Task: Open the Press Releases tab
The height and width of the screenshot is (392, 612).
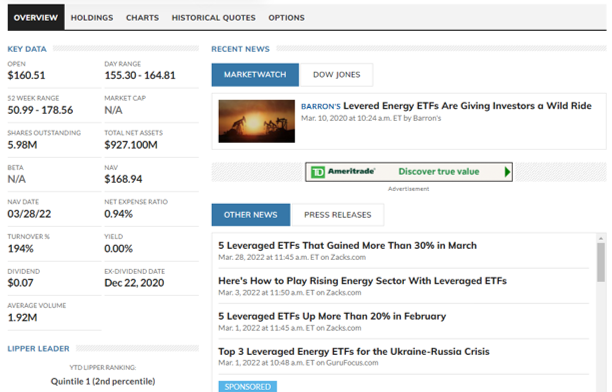Action: (338, 215)
